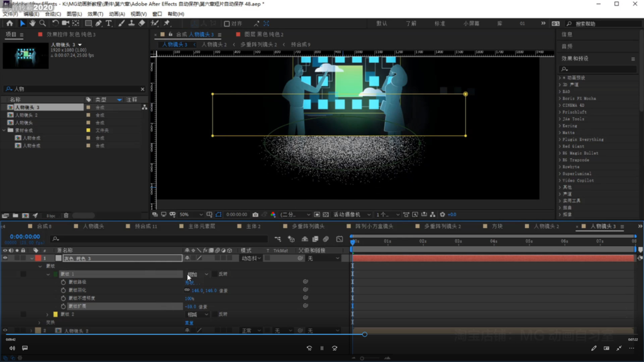Enable the 对齐 snapping checkbox

pos(227,24)
